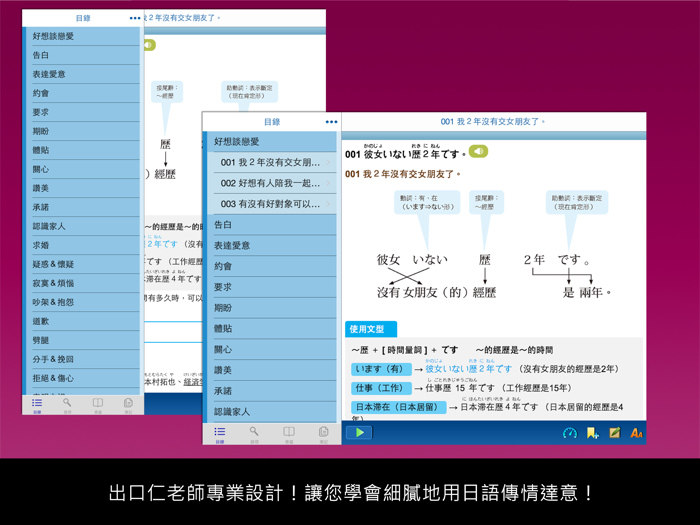This screenshot has height=525, width=700.
Task: Open 關心 in the back window list
Action: 83,170
